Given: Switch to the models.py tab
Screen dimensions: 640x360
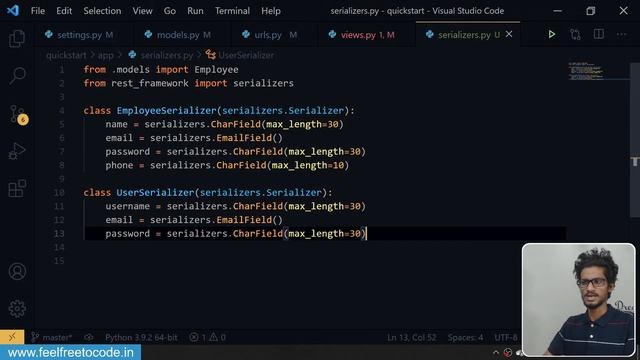Looking at the screenshot, I should [182, 35].
